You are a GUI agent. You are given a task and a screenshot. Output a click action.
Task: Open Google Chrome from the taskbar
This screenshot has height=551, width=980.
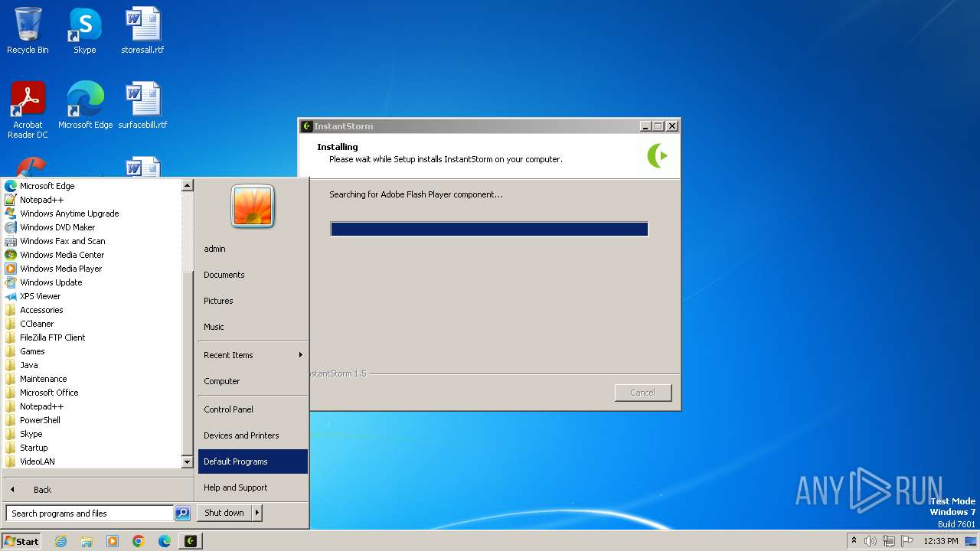(139, 541)
